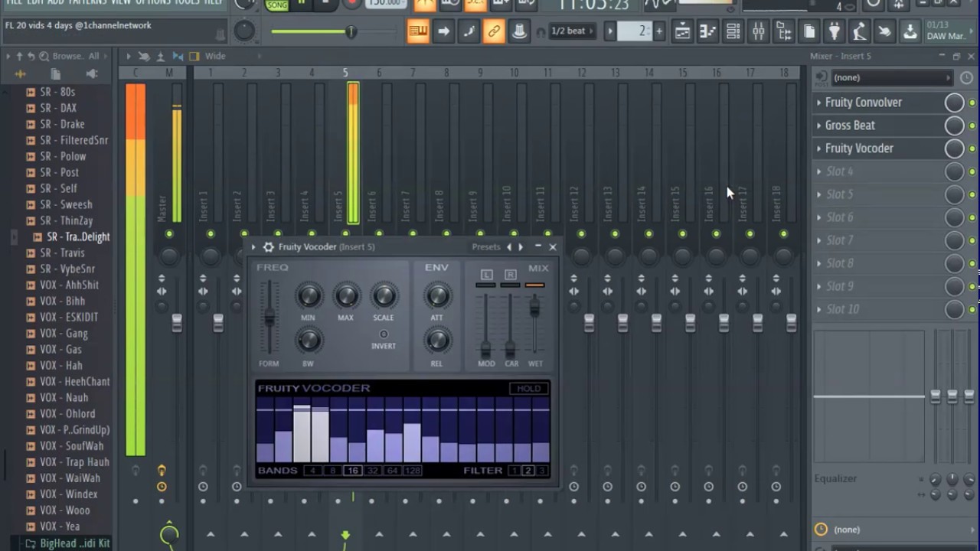Image resolution: width=980 pixels, height=551 pixels.
Task: Toggle the INVERT switch in Fruity Vocoder
Action: (x=384, y=334)
